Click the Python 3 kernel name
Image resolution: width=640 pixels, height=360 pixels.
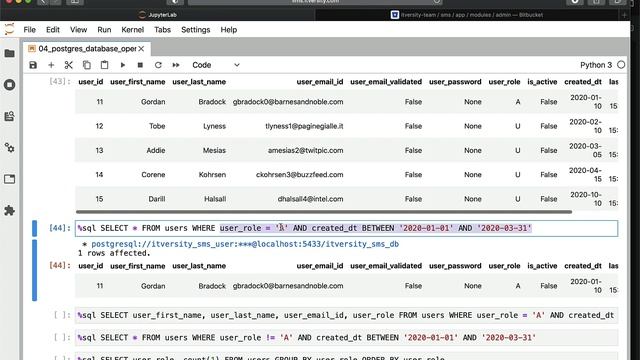tap(596, 65)
